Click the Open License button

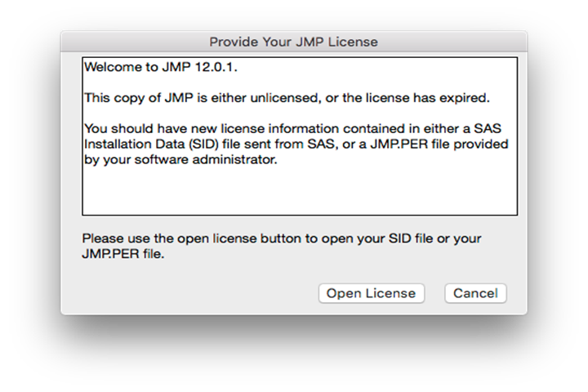372,293
